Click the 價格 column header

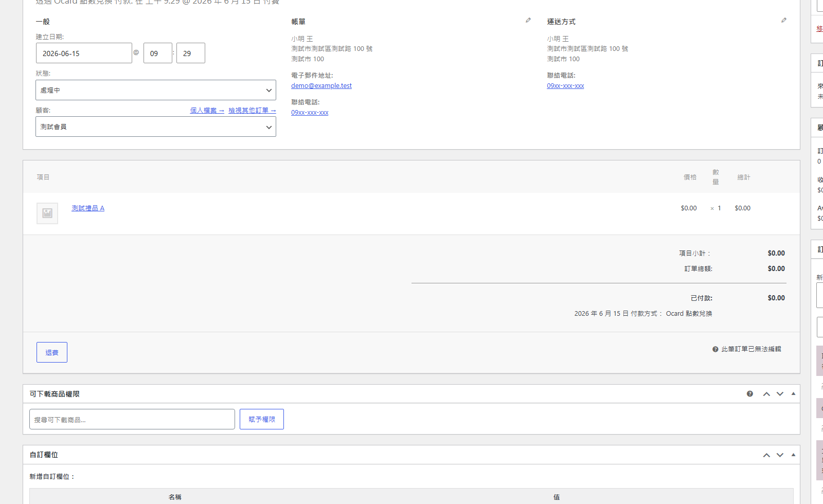pyautogui.click(x=690, y=177)
